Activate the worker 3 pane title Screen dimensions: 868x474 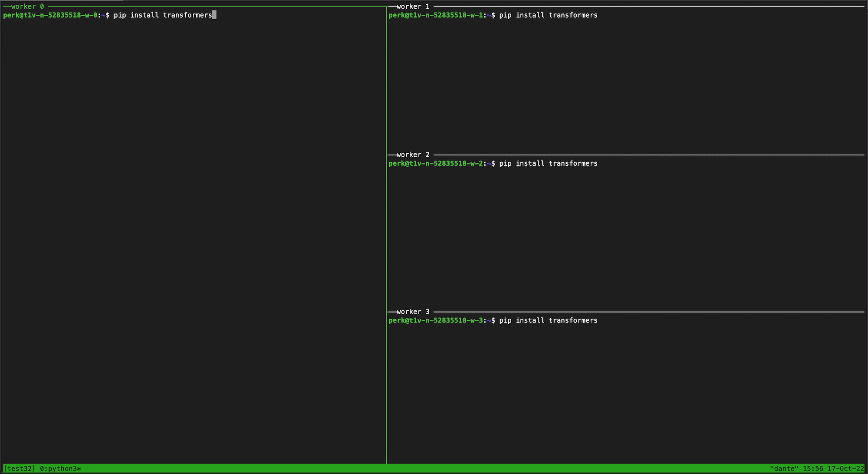[x=413, y=312]
